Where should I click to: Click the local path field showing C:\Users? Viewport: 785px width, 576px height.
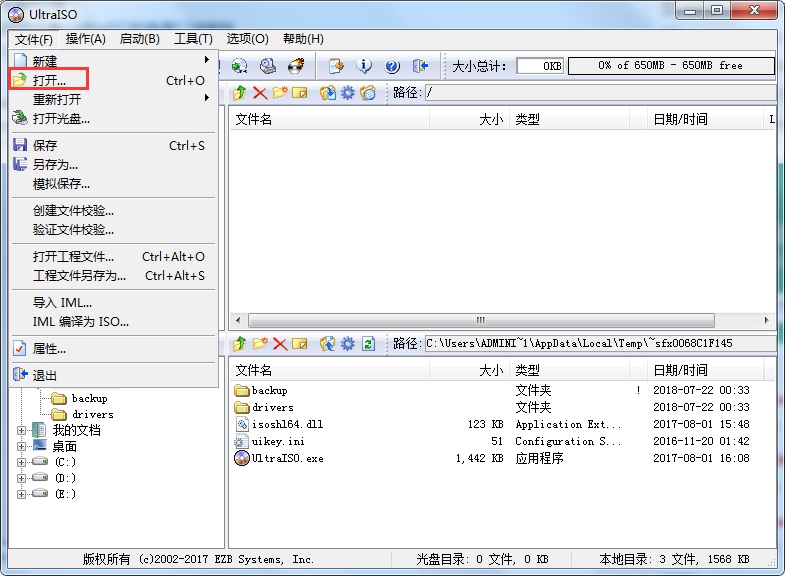click(x=600, y=343)
